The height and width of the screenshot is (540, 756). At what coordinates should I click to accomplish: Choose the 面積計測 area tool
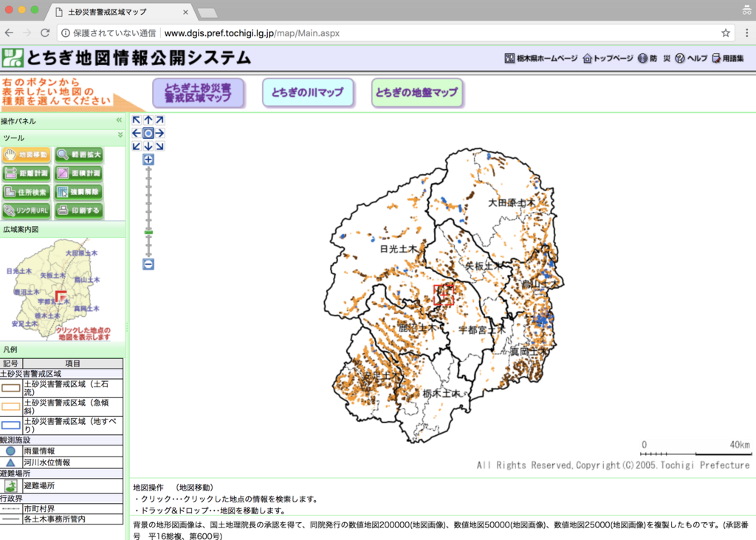[x=78, y=174]
